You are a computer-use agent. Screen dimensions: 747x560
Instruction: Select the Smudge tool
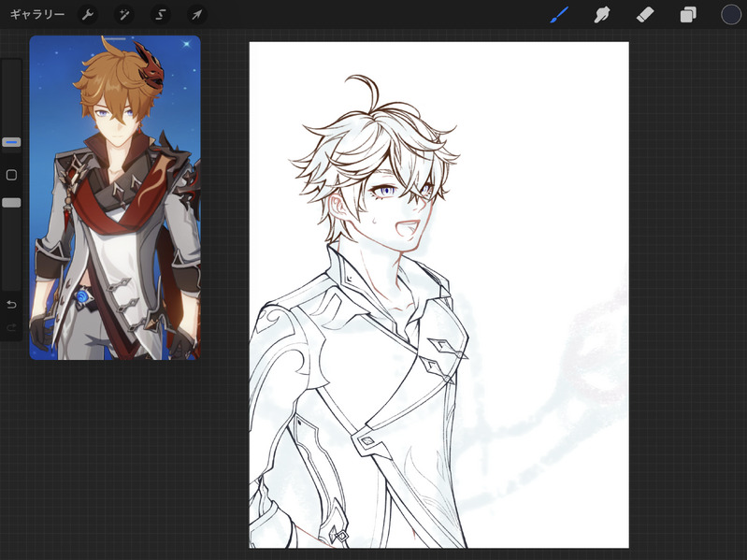pos(602,15)
